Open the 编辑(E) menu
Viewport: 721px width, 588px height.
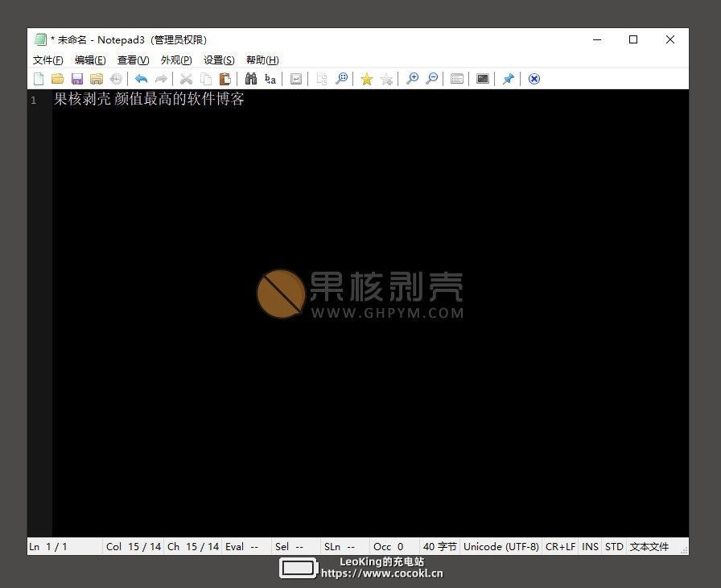90,60
